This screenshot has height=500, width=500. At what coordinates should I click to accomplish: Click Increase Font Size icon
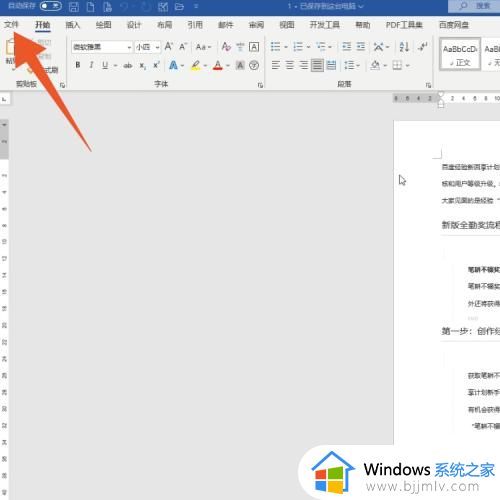pos(169,47)
